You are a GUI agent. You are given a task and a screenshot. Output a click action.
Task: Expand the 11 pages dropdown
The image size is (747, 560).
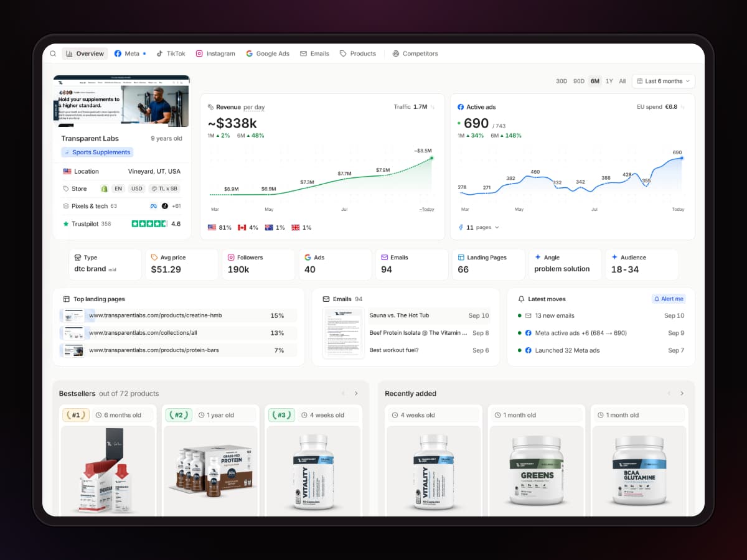coord(479,228)
